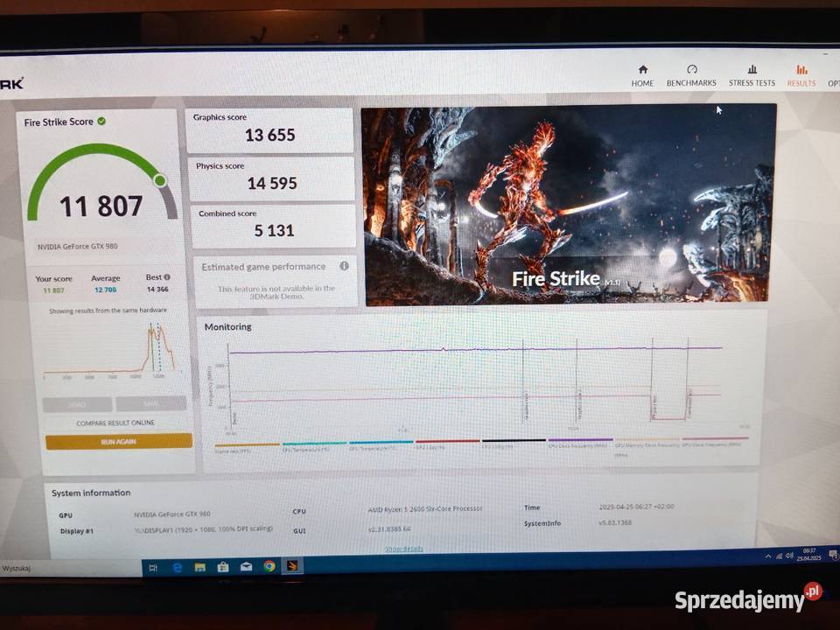840x630 pixels.
Task: Click the greyed SAVE button
Action: pyautogui.click(x=151, y=403)
